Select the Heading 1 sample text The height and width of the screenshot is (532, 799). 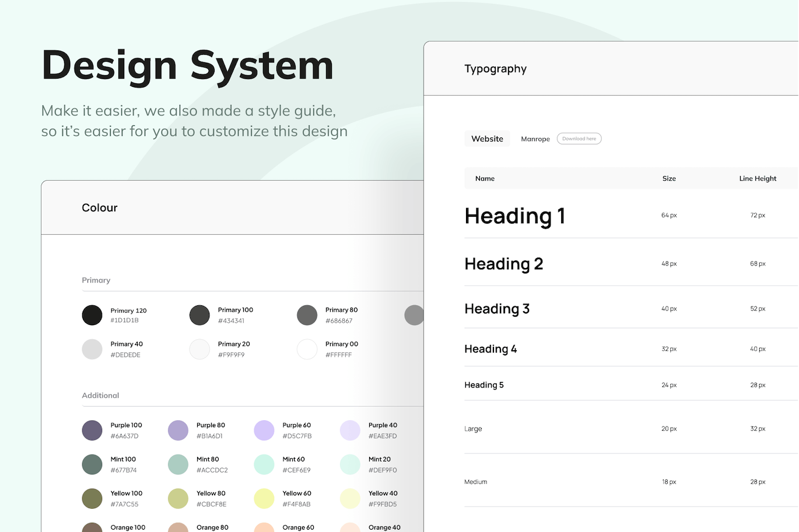pyautogui.click(x=515, y=216)
